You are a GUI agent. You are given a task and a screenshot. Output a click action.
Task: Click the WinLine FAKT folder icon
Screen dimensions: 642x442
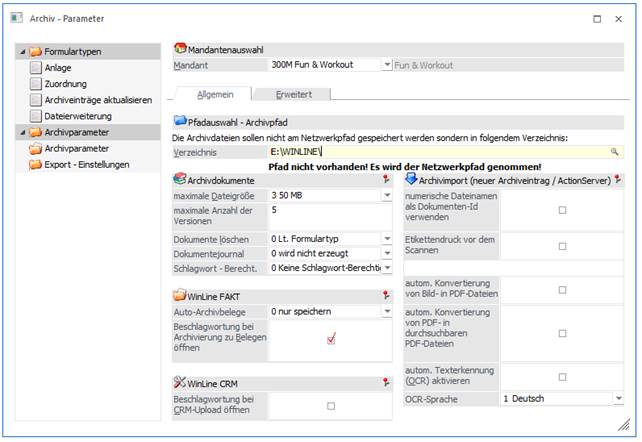click(x=179, y=296)
